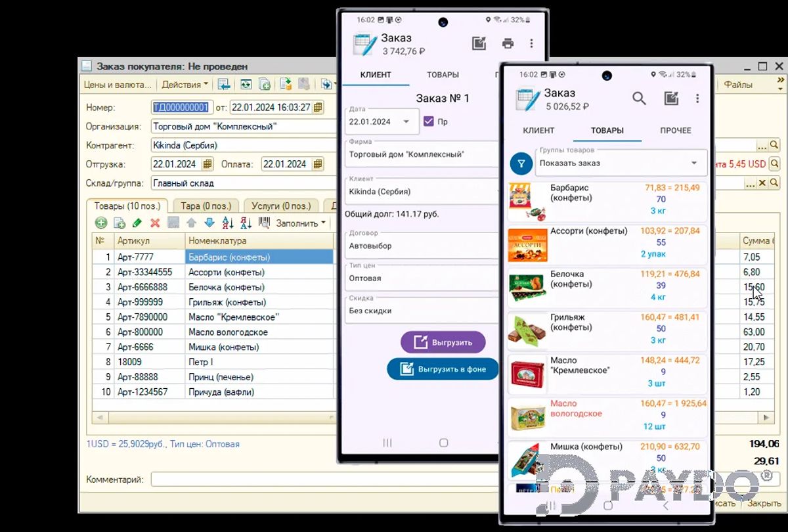The width and height of the screenshot is (788, 532).
Task: Click the post document icon with green arrow
Action: 286,84
